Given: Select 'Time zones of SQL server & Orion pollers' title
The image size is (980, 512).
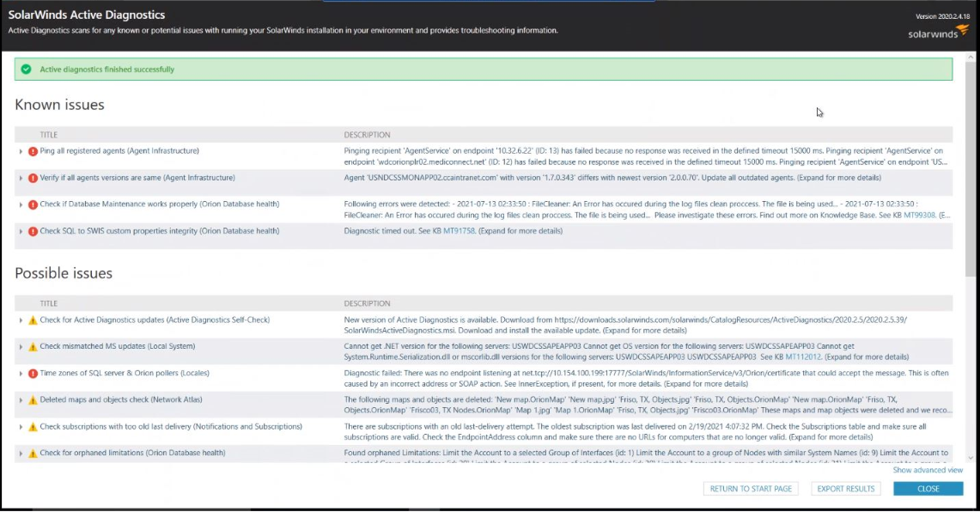Looking at the screenshot, I should (125, 373).
